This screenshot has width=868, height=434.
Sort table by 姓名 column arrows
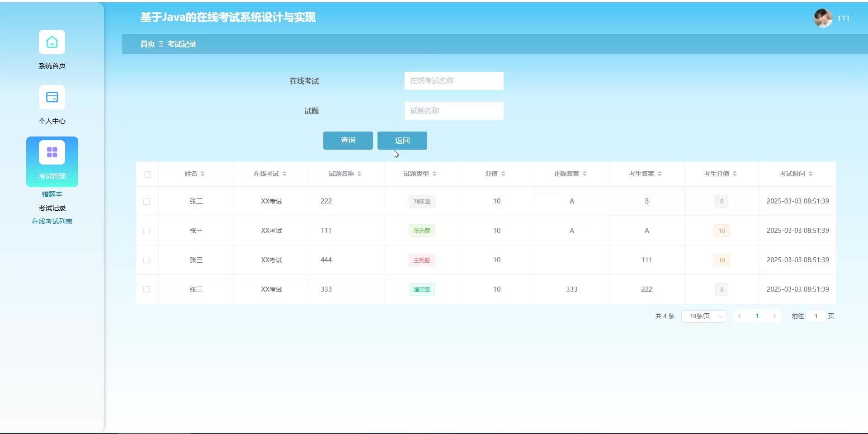(203, 174)
